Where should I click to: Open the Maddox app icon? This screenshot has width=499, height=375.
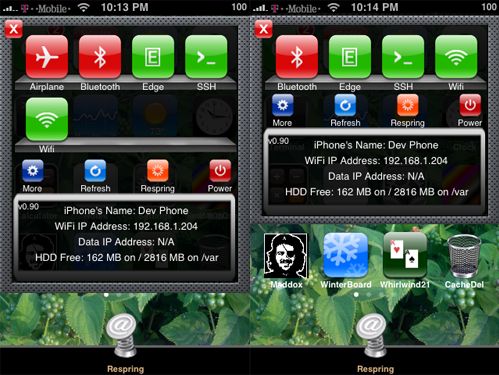[x=286, y=256]
